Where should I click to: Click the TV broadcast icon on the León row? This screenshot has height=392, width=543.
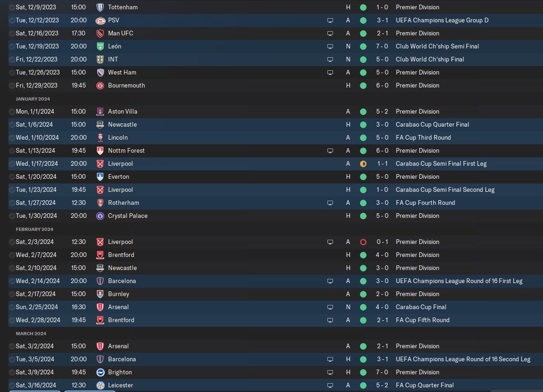pos(330,47)
